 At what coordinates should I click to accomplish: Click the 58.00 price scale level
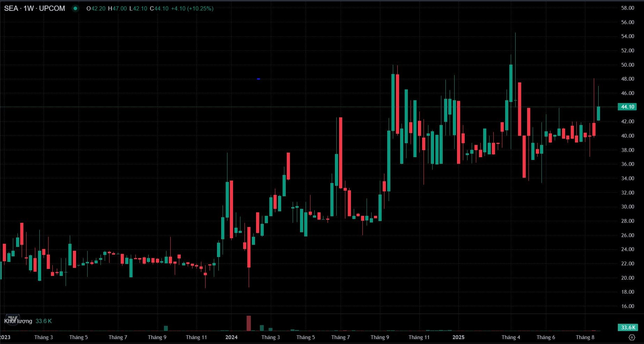[x=627, y=8]
